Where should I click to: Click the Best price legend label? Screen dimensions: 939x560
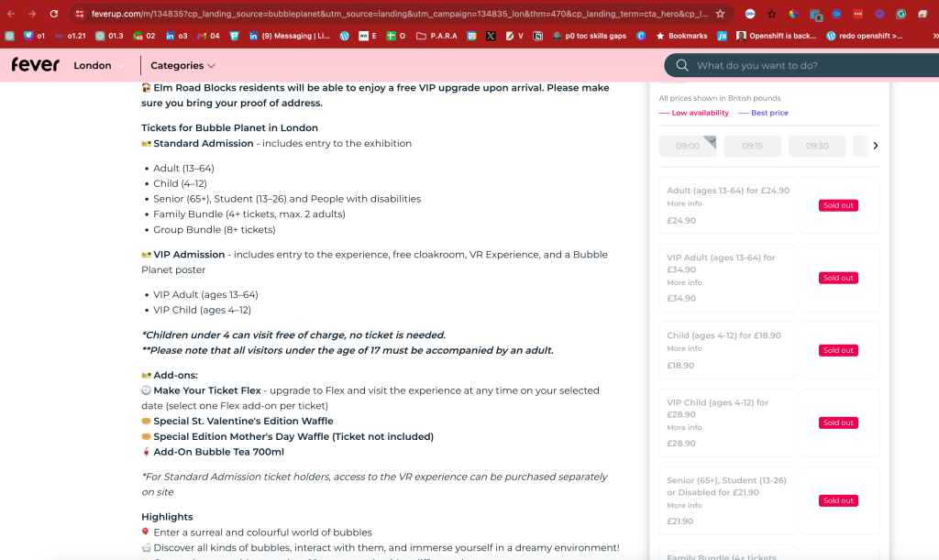[x=769, y=113]
